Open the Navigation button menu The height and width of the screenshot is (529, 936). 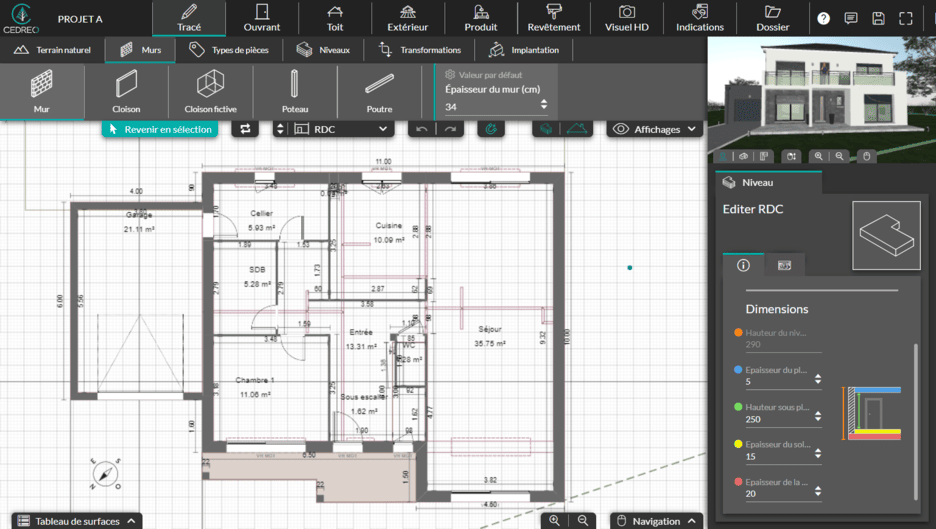(x=655, y=520)
